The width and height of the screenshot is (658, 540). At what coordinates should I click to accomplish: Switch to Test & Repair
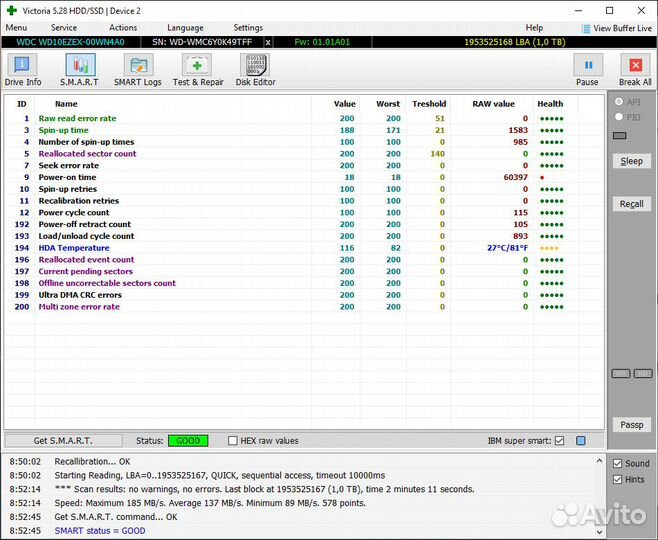pos(198,69)
